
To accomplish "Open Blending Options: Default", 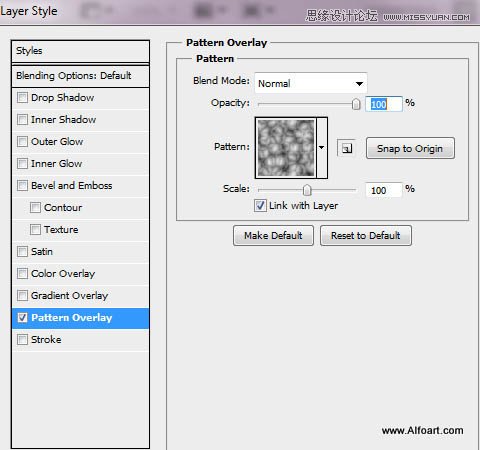I will (x=80, y=76).
